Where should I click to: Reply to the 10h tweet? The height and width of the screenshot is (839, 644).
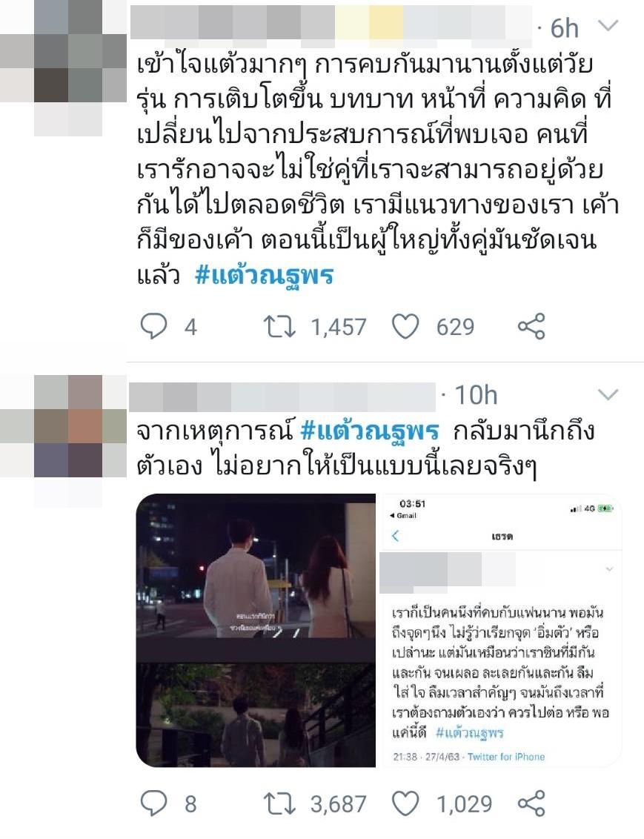pyautogui.click(x=153, y=803)
